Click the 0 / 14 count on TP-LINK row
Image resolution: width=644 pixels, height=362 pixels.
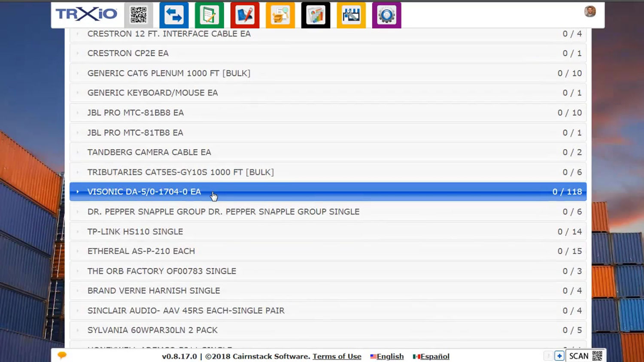pos(570,232)
